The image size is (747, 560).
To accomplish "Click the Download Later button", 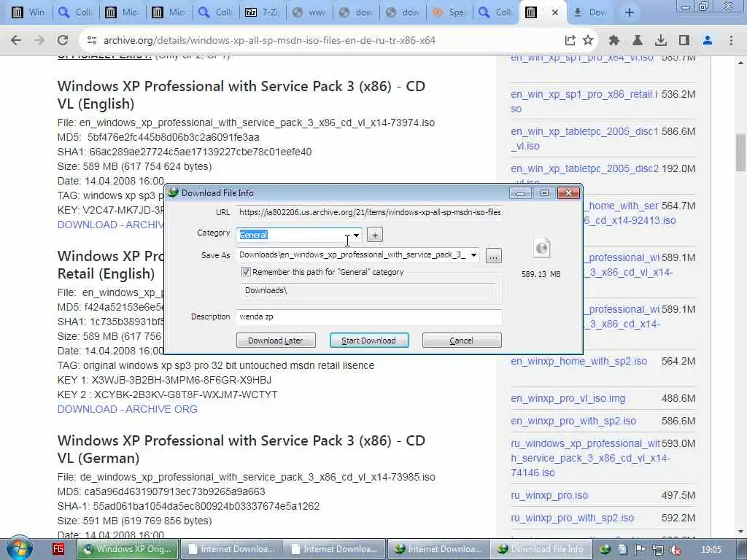I will click(x=276, y=341).
